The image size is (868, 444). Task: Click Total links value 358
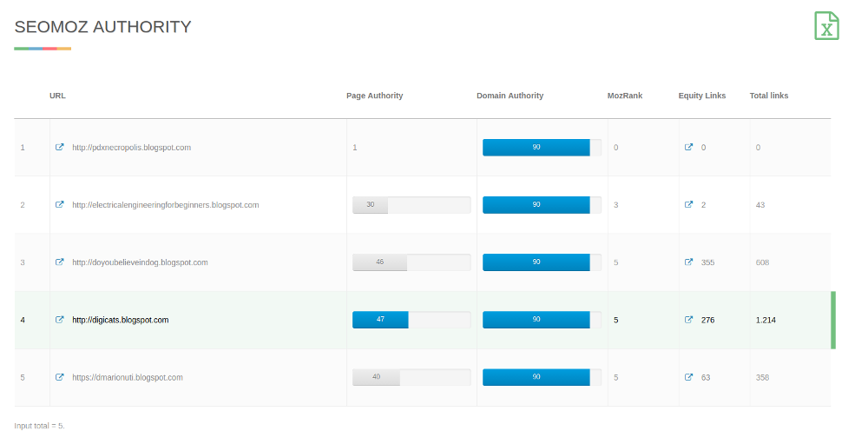tap(762, 377)
